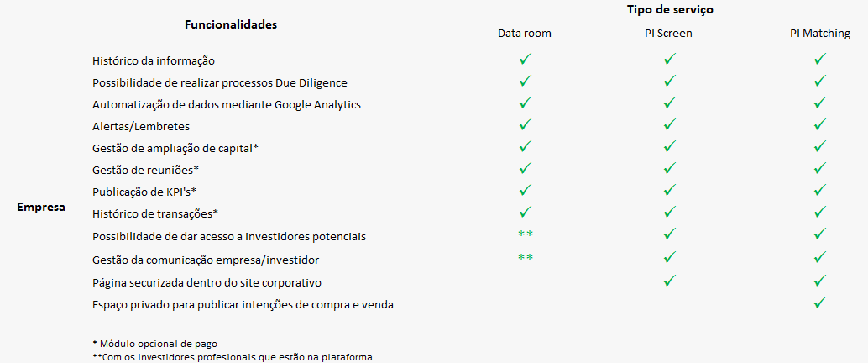Click PI Matching checkmark for Espaço privado row

click(x=820, y=302)
